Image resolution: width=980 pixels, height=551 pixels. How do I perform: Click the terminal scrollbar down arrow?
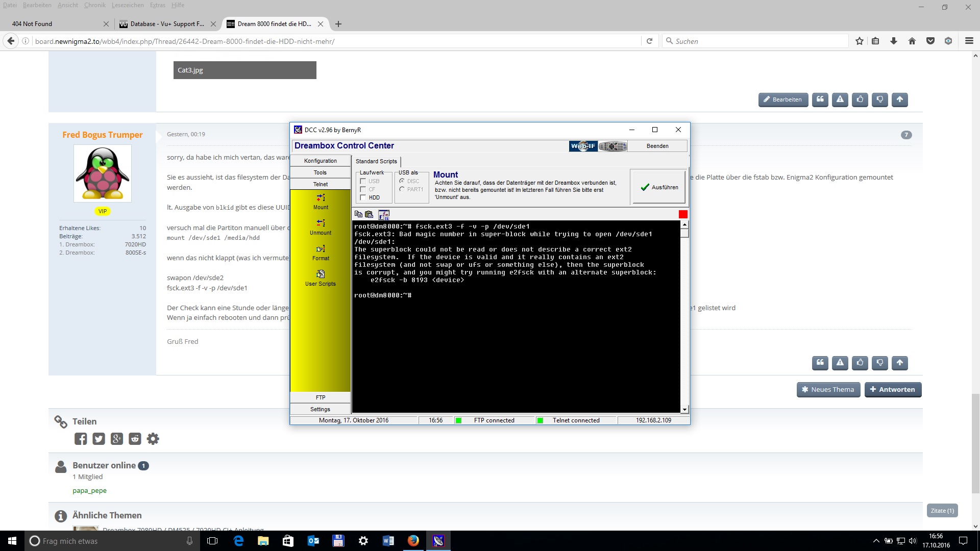point(684,409)
